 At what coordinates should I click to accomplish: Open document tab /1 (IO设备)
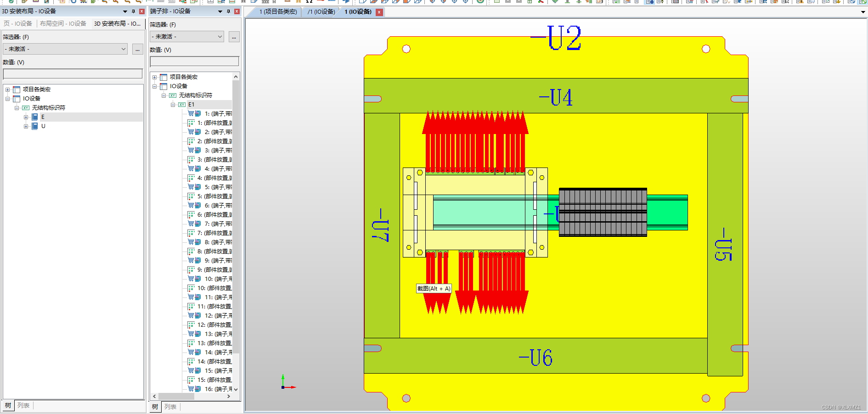pyautogui.click(x=321, y=12)
